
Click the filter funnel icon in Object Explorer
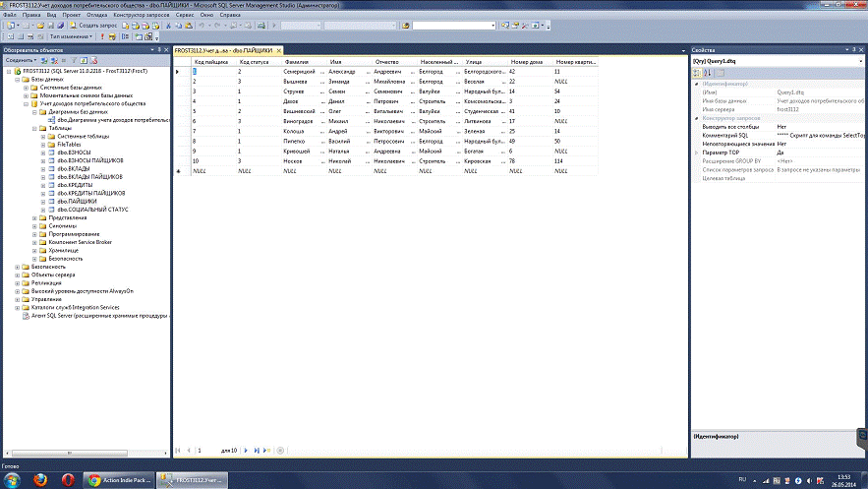pyautogui.click(x=74, y=60)
